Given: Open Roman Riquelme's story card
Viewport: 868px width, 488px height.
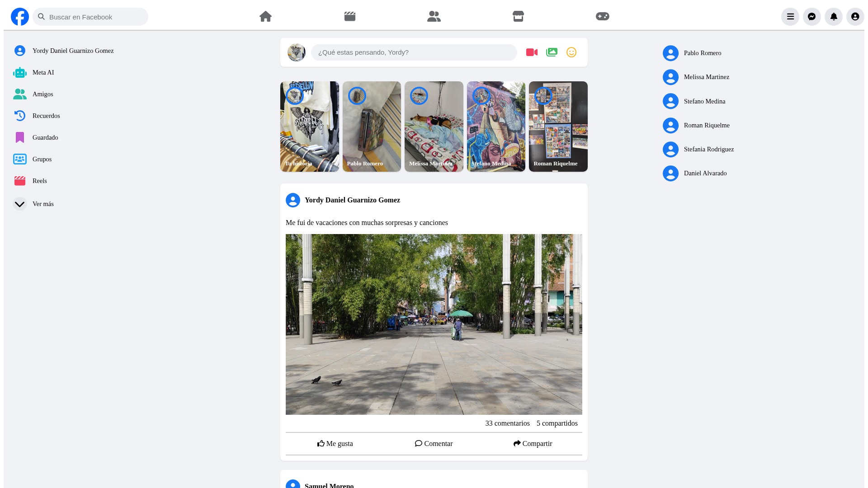Looking at the screenshot, I should pos(558,127).
